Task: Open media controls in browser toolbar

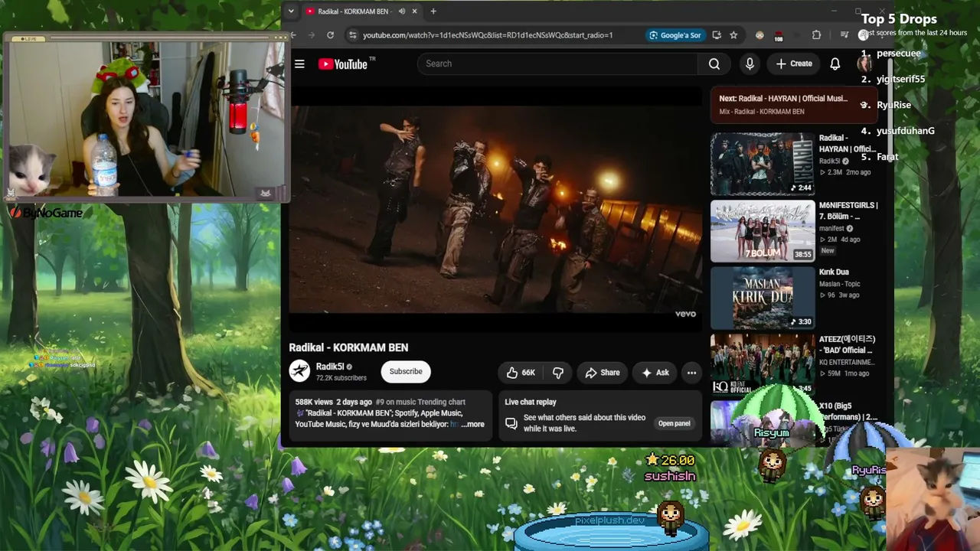Action: (844, 35)
